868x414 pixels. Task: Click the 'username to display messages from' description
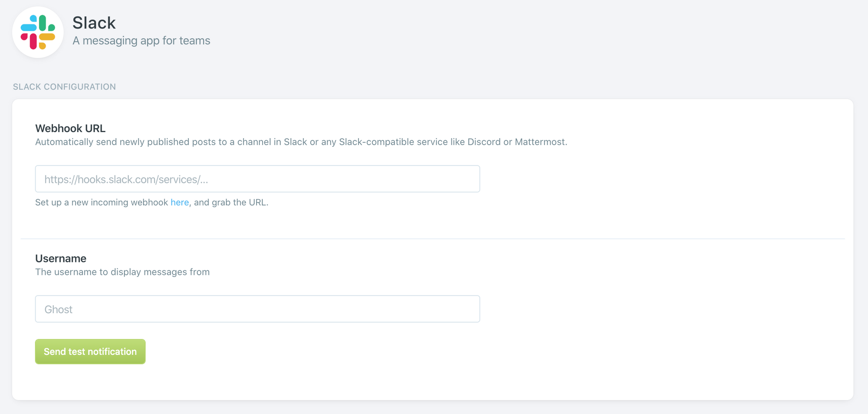(x=122, y=272)
